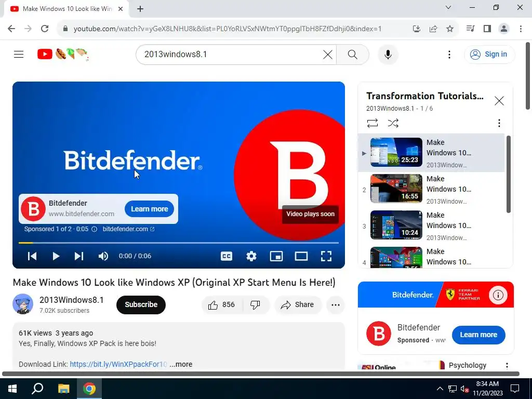Screen dimensions: 532x399
Task: Skip to previous video in player
Action: pyautogui.click(x=32, y=256)
